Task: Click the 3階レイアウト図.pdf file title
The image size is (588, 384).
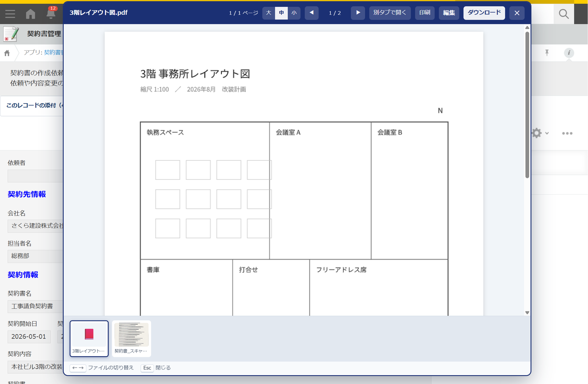Action: [x=98, y=13]
